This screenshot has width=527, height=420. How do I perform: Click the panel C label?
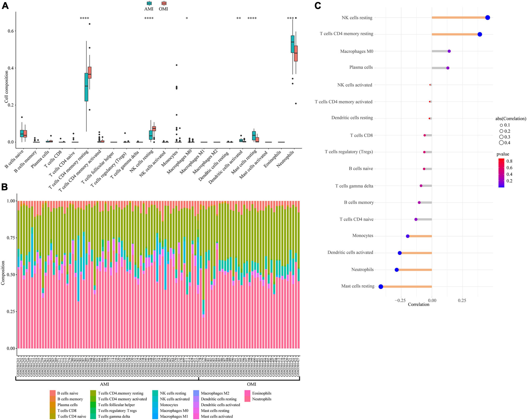point(318,5)
